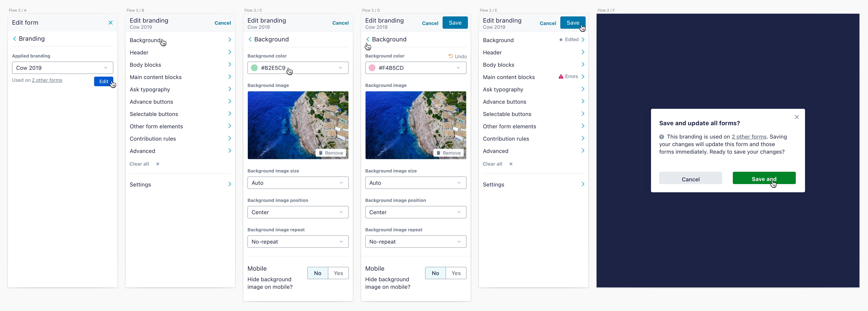Click Remove trash icon on pink-color panel image

coord(438,153)
